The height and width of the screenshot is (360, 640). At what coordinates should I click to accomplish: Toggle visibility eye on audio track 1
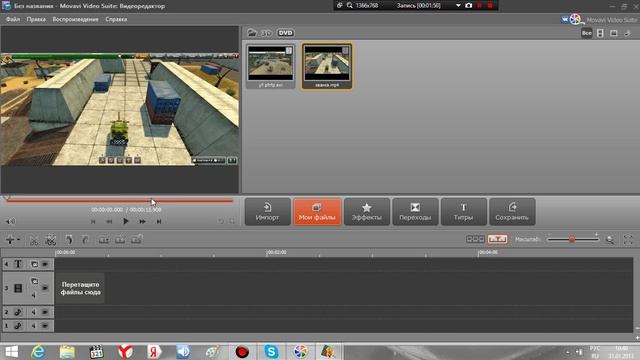(45, 326)
